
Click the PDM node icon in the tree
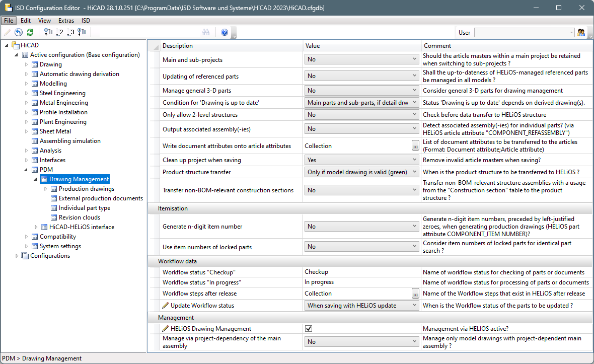35,170
